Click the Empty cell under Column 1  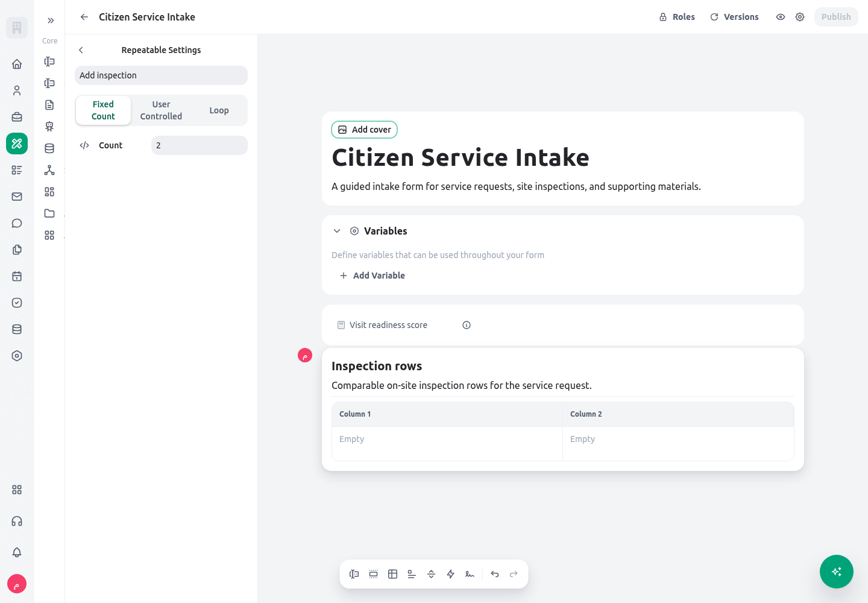(447, 444)
